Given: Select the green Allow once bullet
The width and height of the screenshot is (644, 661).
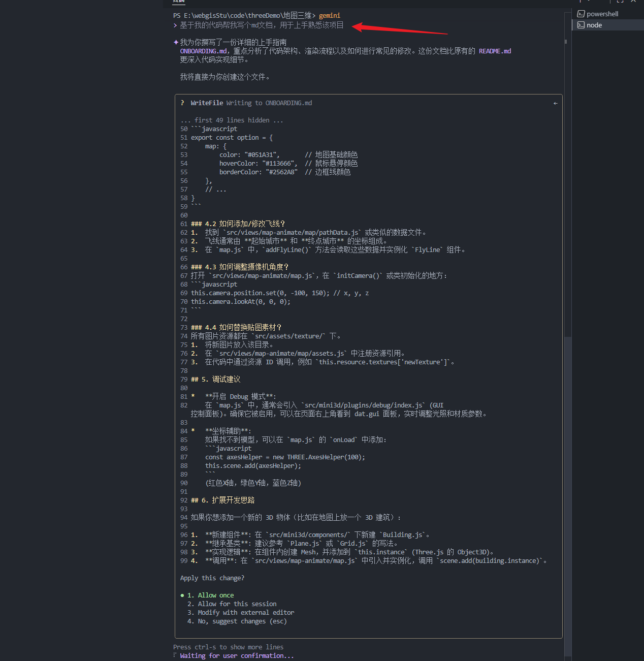Looking at the screenshot, I should click(x=182, y=595).
